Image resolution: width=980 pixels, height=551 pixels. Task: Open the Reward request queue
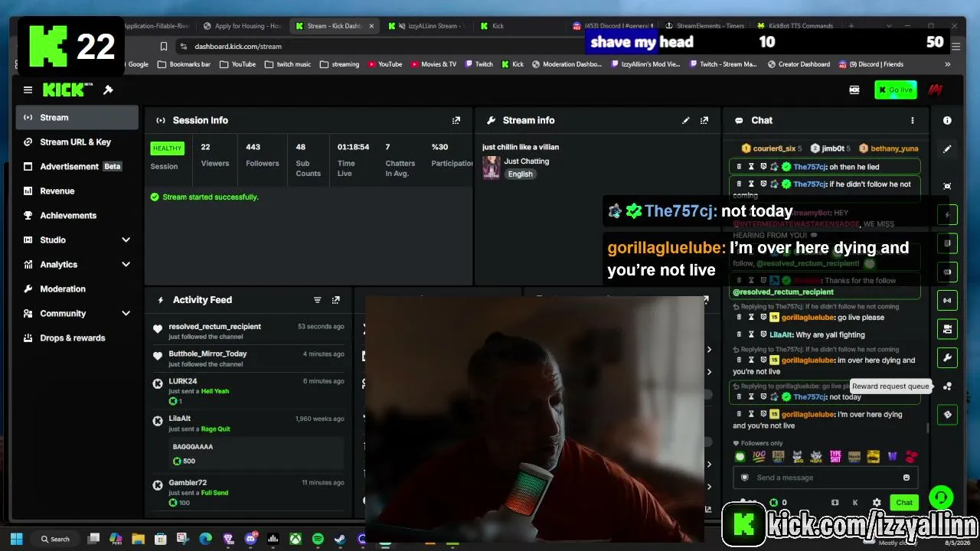[x=947, y=386]
